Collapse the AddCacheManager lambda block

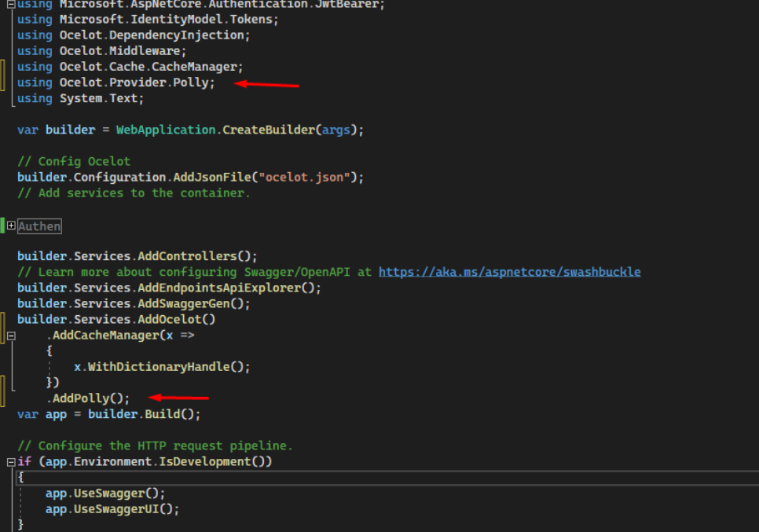click(x=11, y=336)
